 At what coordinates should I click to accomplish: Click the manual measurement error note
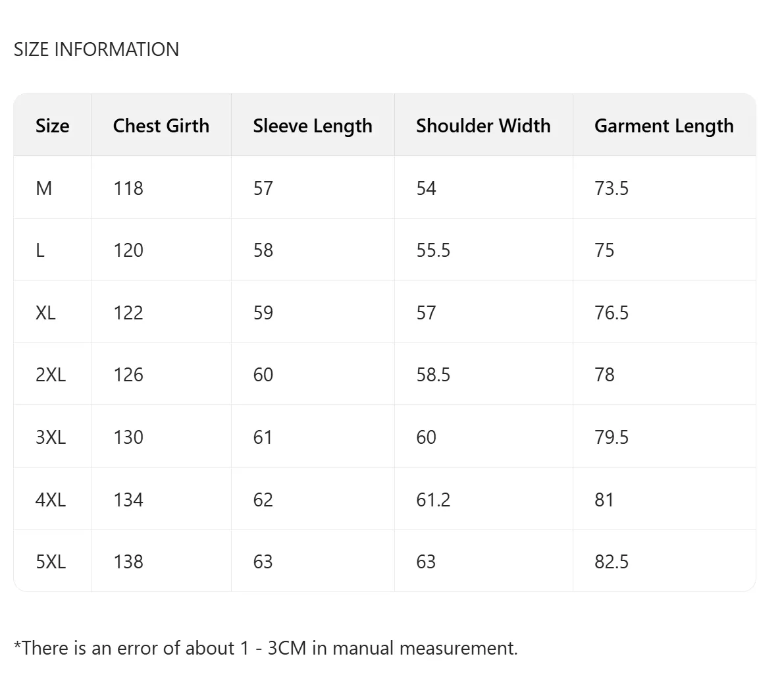pyautogui.click(x=266, y=648)
